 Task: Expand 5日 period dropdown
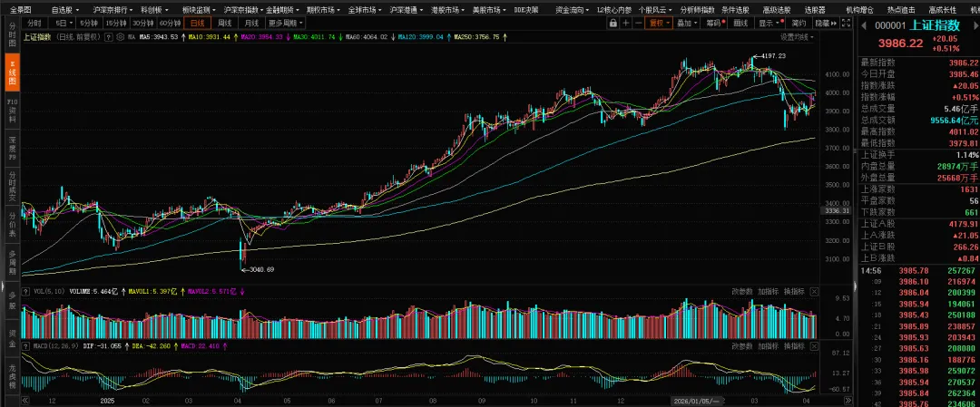[x=62, y=23]
